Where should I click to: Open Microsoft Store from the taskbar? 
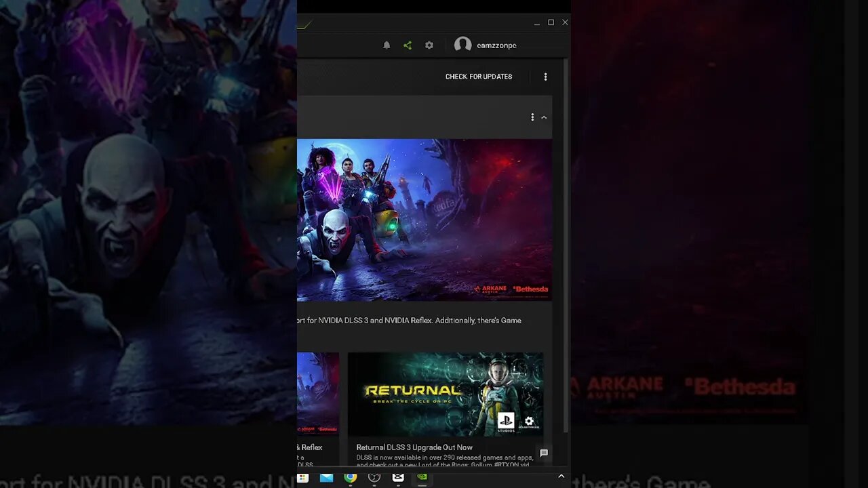point(303,477)
